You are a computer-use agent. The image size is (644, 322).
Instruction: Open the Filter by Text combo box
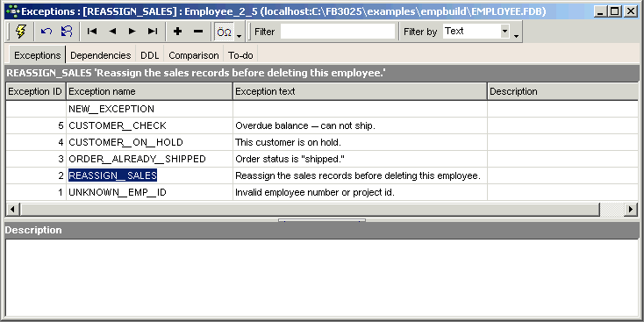[476, 32]
